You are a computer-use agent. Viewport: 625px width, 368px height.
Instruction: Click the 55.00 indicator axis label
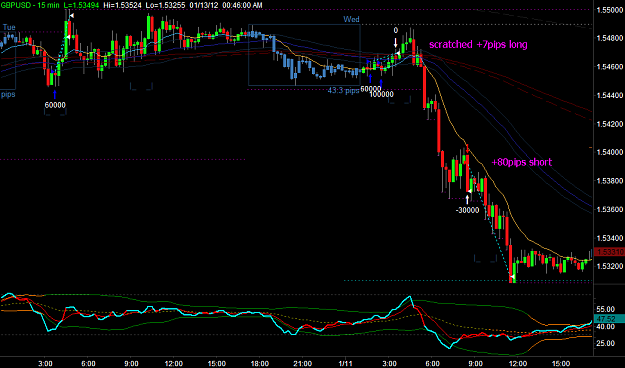pos(606,309)
